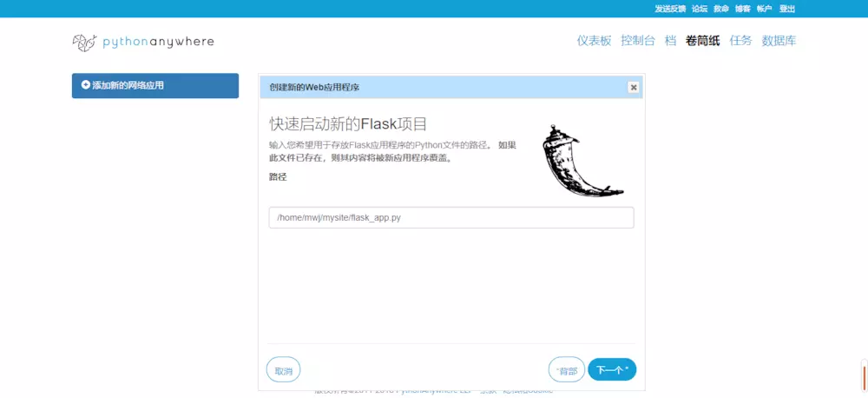
Task: Select the 卷筒纸 nav tab
Action: pos(702,41)
